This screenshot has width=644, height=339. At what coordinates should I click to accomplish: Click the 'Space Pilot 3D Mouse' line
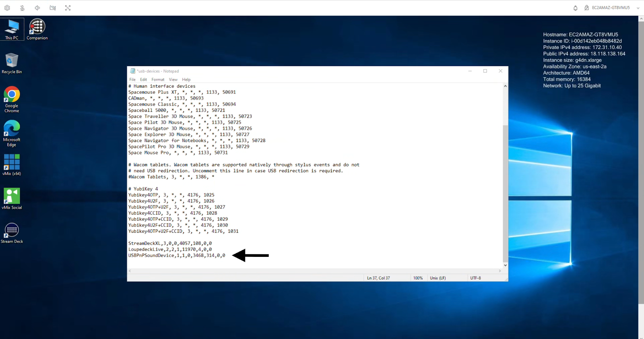[185, 122]
